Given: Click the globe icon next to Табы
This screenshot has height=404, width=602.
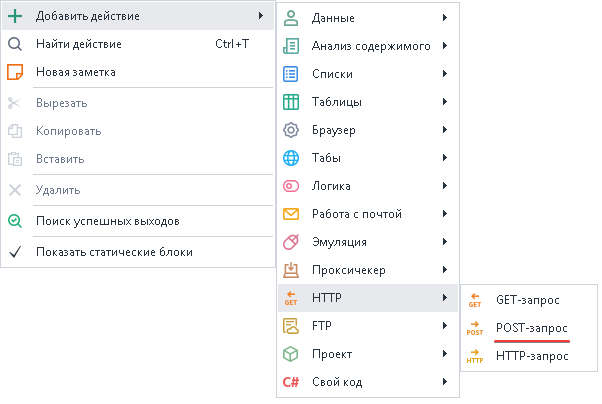Looking at the screenshot, I should click(x=291, y=158).
